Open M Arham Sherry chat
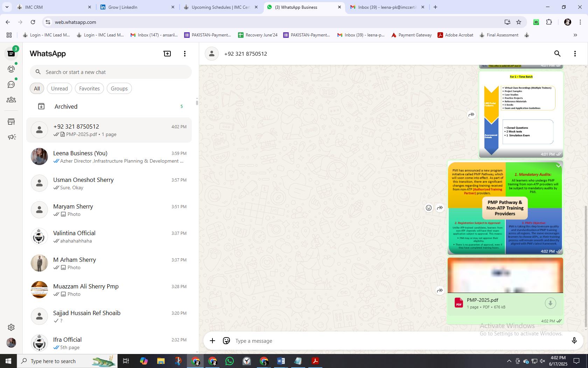 point(109,263)
